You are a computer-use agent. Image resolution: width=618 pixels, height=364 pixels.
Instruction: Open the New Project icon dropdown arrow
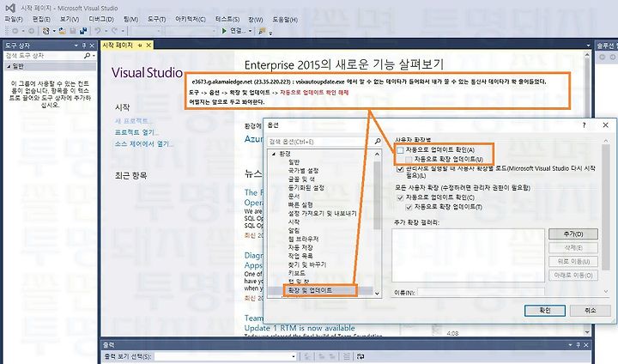54,31
